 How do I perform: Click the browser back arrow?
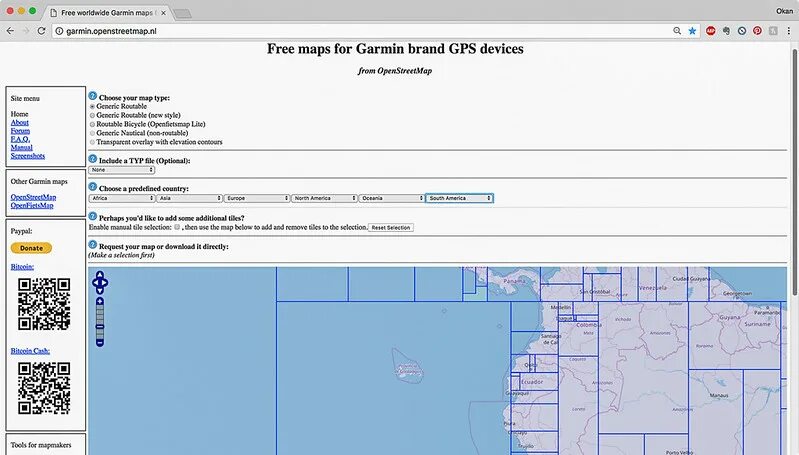(x=10, y=31)
